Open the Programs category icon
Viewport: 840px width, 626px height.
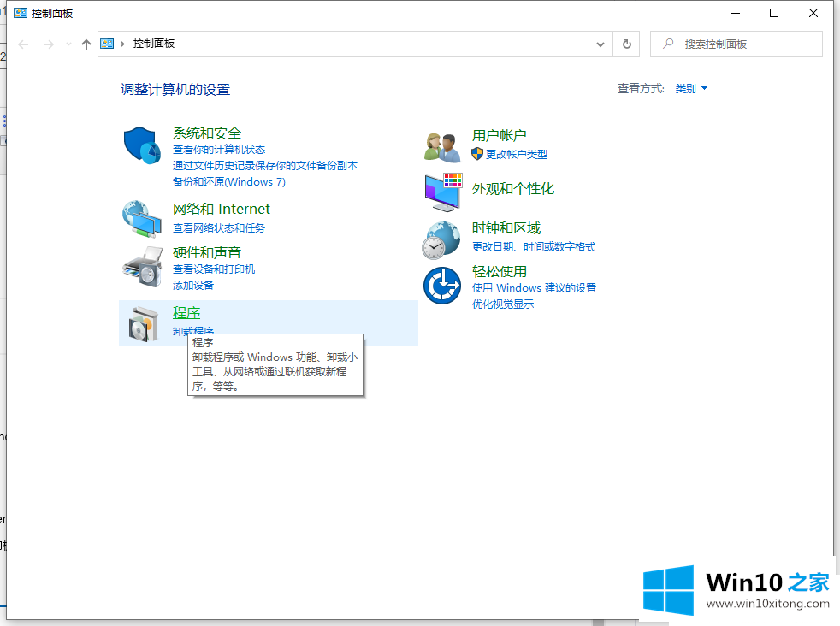[142, 323]
